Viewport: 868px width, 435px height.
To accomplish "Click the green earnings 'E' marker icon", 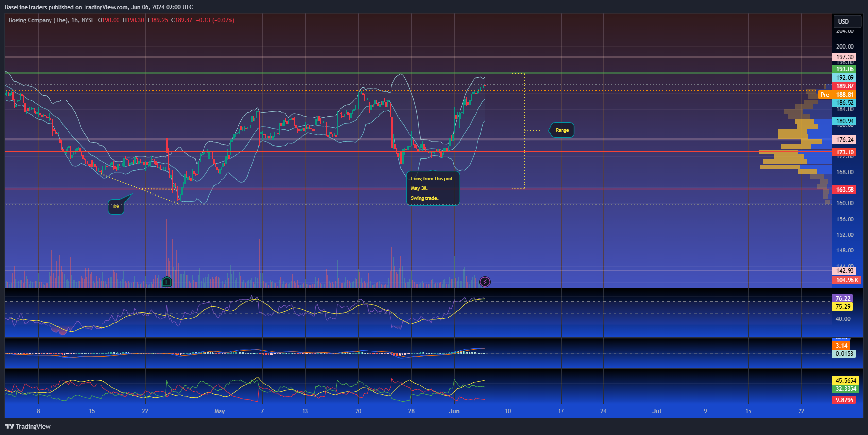I will click(x=167, y=282).
